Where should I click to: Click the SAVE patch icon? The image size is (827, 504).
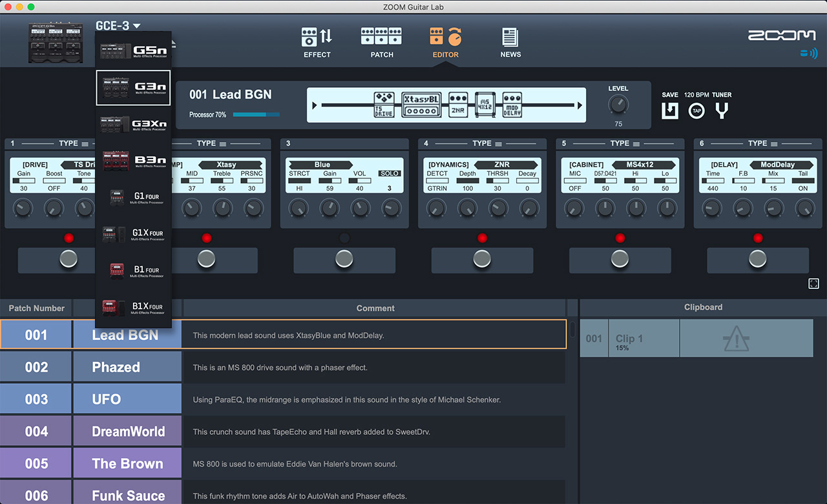(x=670, y=110)
